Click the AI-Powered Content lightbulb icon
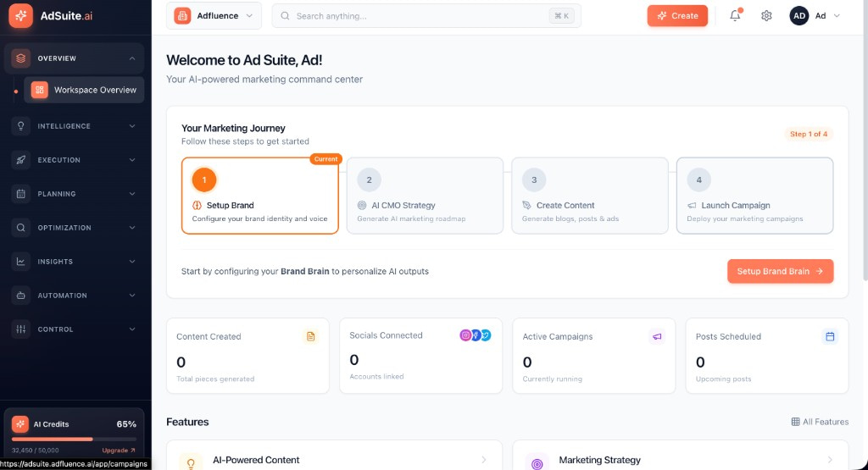 (x=191, y=463)
